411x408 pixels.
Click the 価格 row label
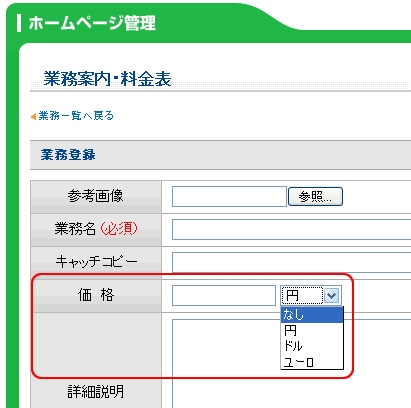pyautogui.click(x=96, y=295)
